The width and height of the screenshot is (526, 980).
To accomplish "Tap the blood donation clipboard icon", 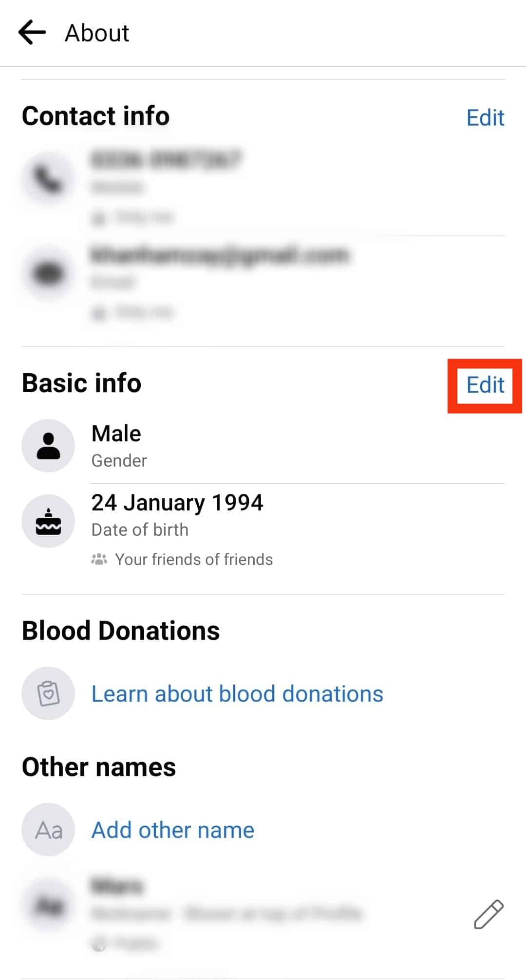I will click(48, 693).
